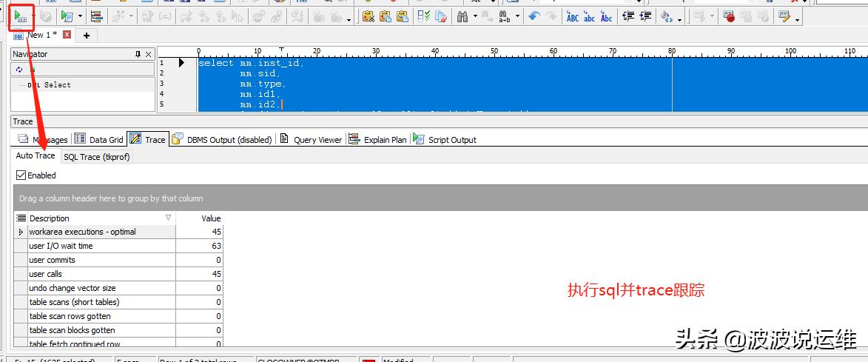This screenshot has width=868, height=362.
Task: Click line number 3 in editor gutter
Action: coord(161,84)
